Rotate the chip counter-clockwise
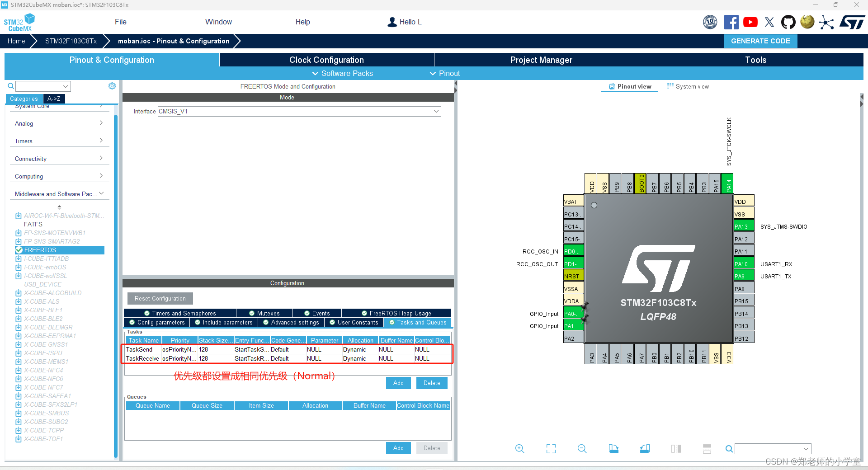Image resolution: width=868 pixels, height=470 pixels. [645, 449]
